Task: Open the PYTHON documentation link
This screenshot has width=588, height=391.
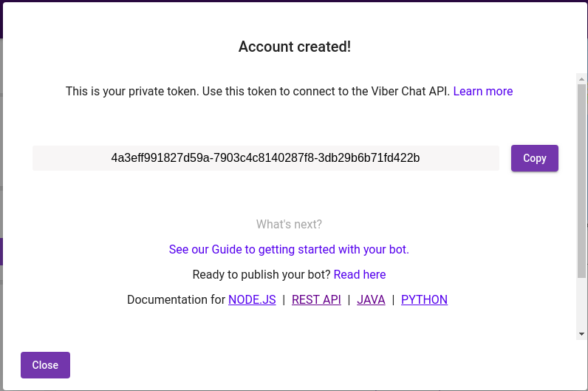Action: pyautogui.click(x=424, y=300)
